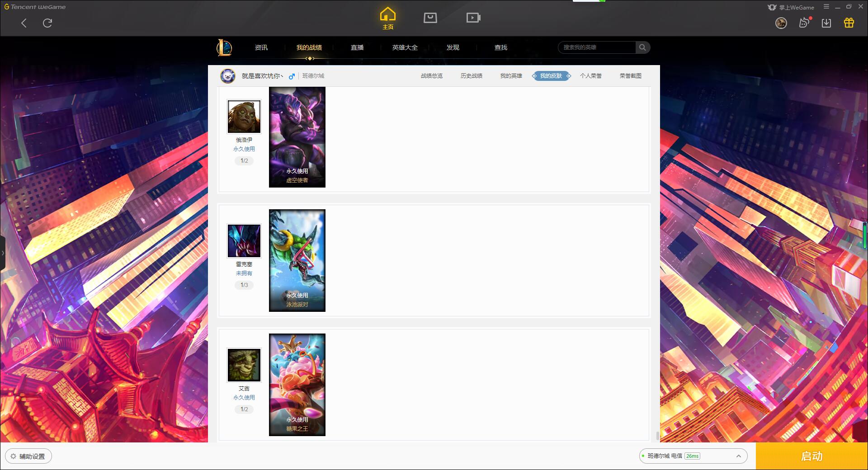Click the search magnifier icon
The height and width of the screenshot is (470, 868).
642,47
